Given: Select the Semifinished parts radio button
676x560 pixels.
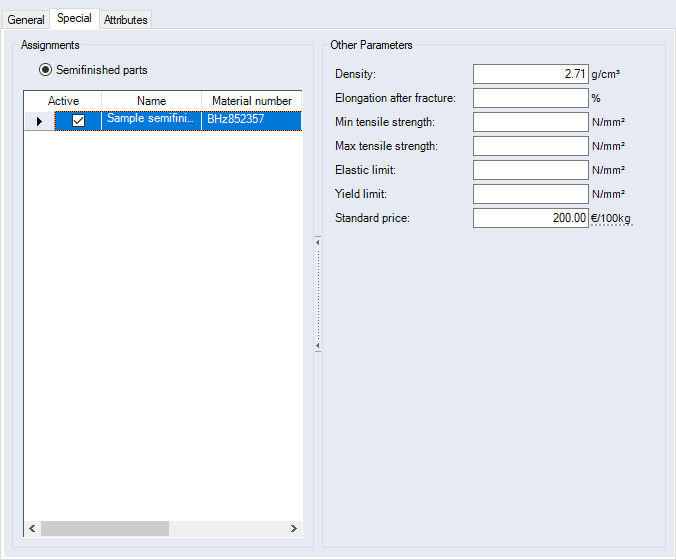Looking at the screenshot, I should click(x=45, y=70).
